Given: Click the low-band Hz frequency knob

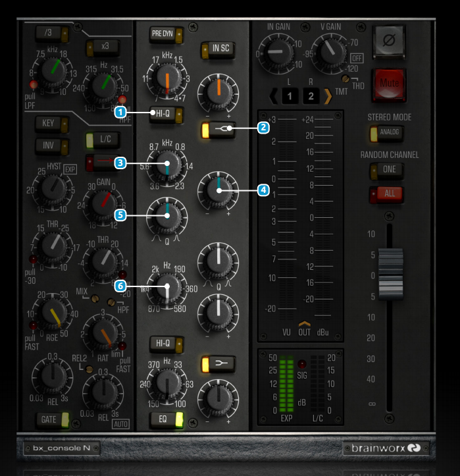Looking at the screenshot, I should [167, 384].
